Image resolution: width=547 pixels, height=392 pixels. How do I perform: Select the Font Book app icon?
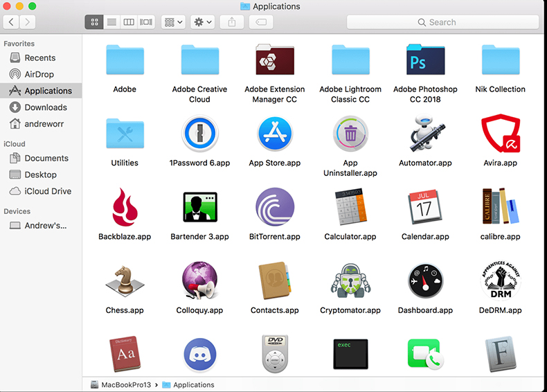pos(501,355)
